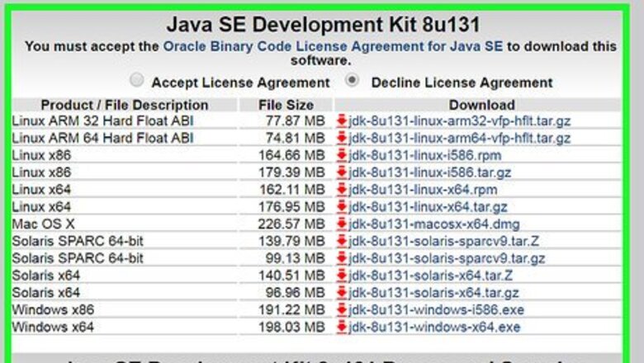The width and height of the screenshot is (644, 363).
Task: Click red download arrow for linux-x64.rpm
Action: 342,190
